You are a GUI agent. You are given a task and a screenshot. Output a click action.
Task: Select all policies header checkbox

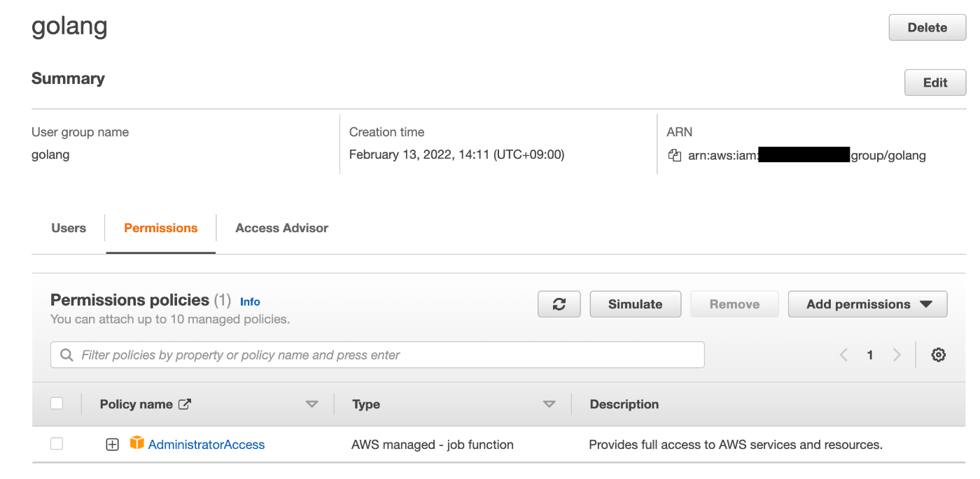[x=57, y=403]
